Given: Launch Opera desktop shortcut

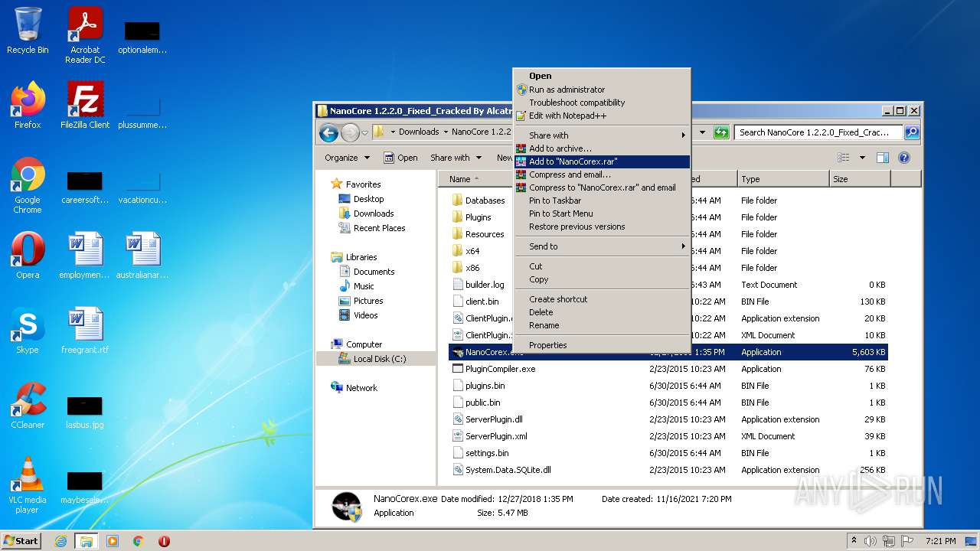Looking at the screenshot, I should pos(28,255).
